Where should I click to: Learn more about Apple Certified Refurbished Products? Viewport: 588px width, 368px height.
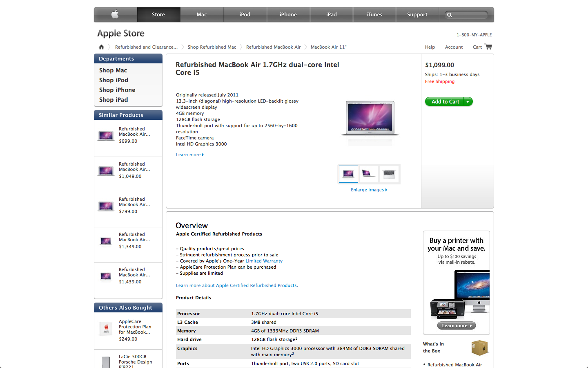click(236, 285)
